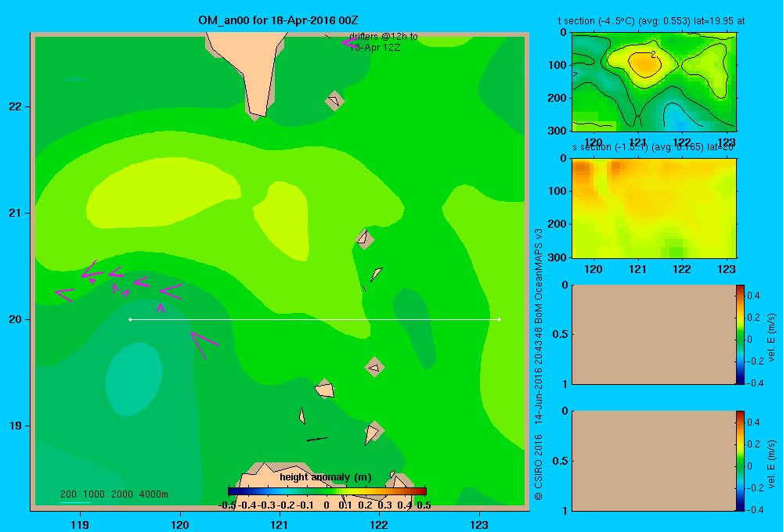
Task: Click the lower 'vel. E (m/s)' vertical colorbar
Action: (740, 461)
